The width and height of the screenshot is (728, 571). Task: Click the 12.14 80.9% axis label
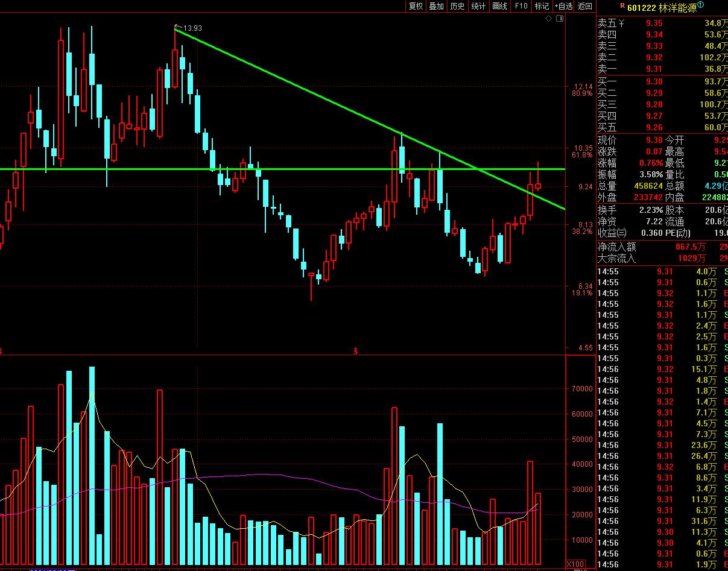pyautogui.click(x=582, y=90)
